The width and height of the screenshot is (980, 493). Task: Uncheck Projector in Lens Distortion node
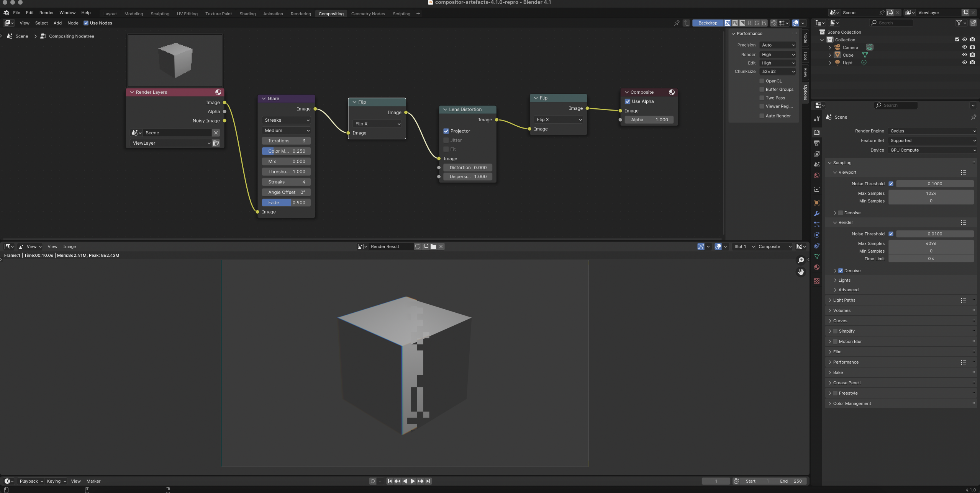[x=446, y=131]
